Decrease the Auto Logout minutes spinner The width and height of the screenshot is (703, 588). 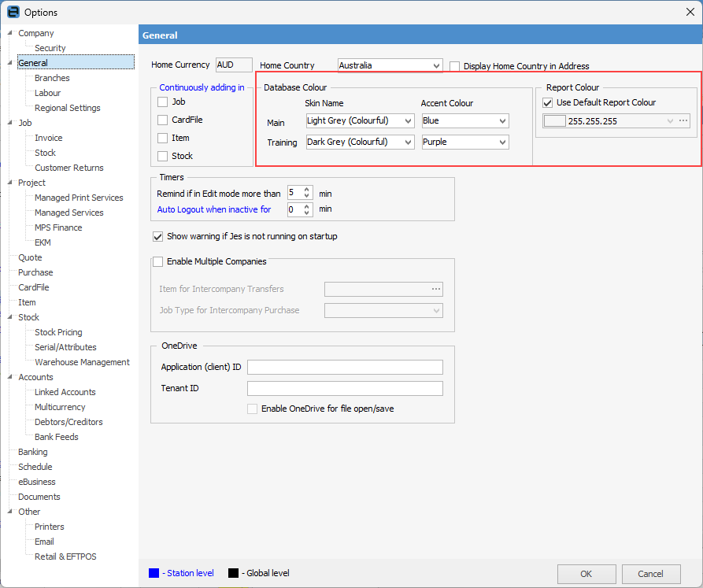pyautogui.click(x=307, y=213)
